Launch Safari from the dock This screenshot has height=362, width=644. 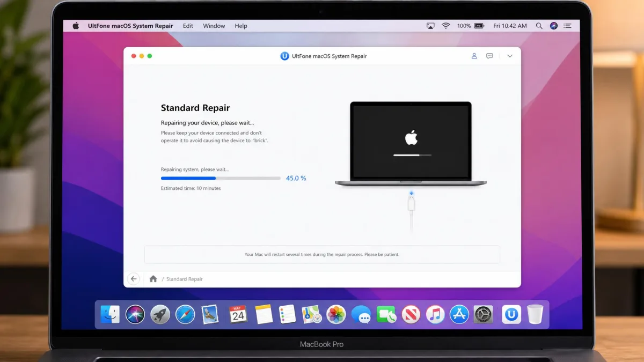(x=185, y=314)
